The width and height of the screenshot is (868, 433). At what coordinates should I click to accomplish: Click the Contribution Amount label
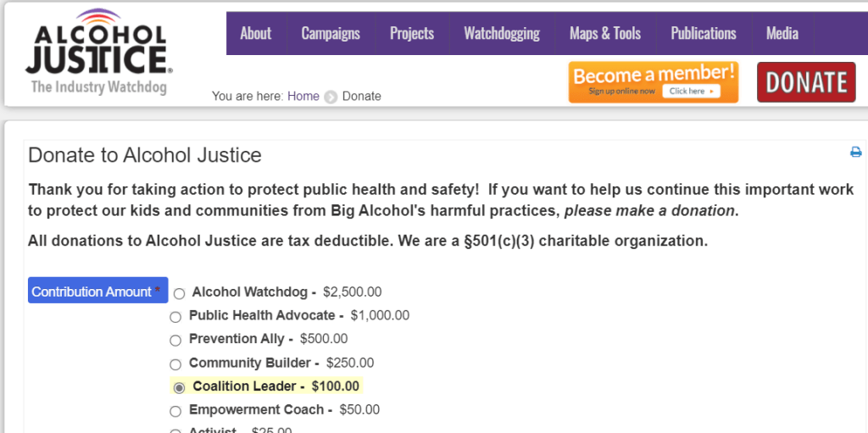click(97, 291)
